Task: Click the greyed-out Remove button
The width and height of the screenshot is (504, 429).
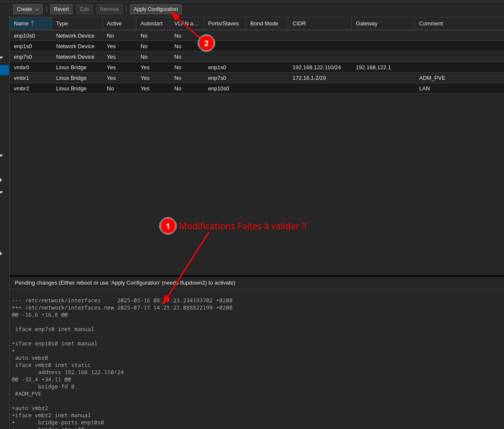Action: [x=109, y=9]
